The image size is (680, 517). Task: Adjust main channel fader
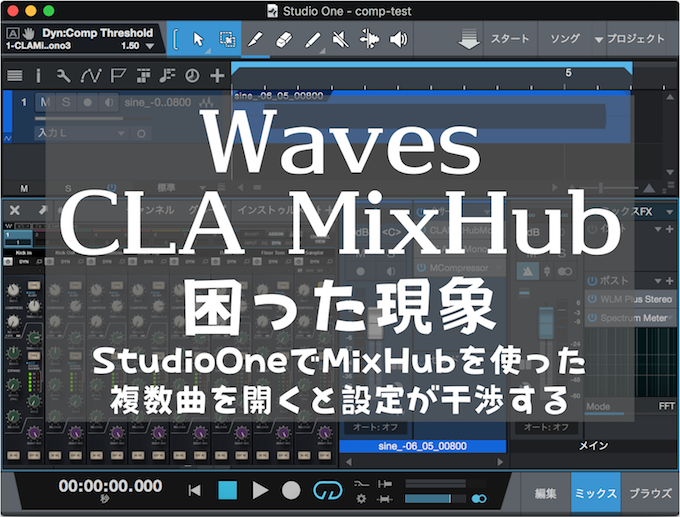[x=546, y=323]
